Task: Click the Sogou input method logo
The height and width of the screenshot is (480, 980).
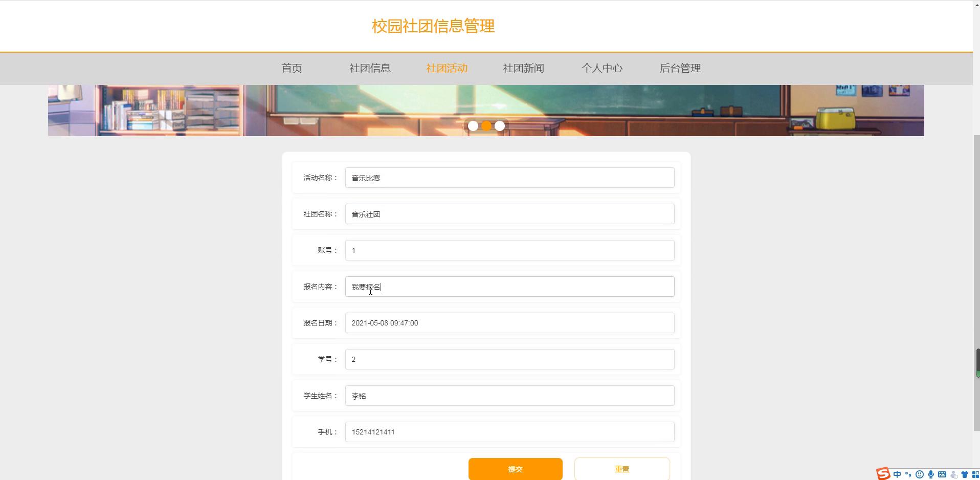Action: point(883,474)
